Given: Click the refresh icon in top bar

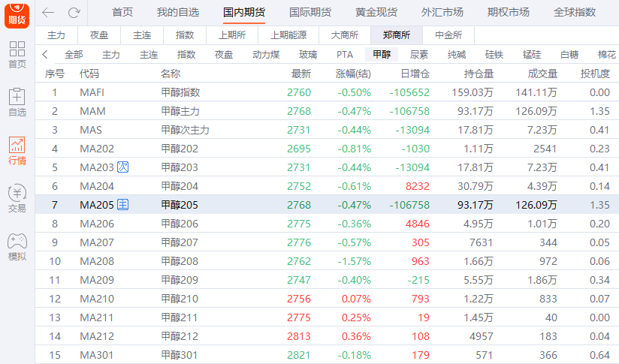Looking at the screenshot, I should coord(74,13).
